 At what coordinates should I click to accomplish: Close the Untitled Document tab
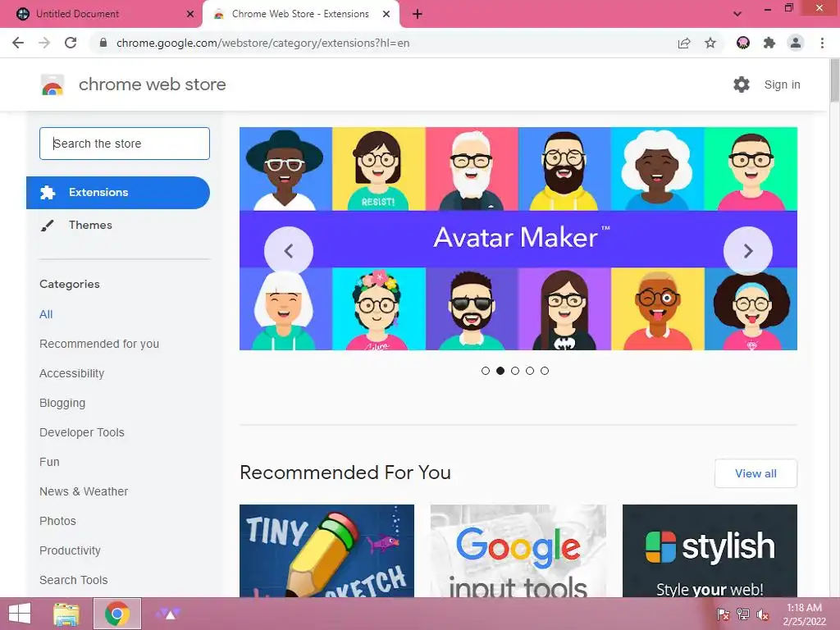point(190,14)
